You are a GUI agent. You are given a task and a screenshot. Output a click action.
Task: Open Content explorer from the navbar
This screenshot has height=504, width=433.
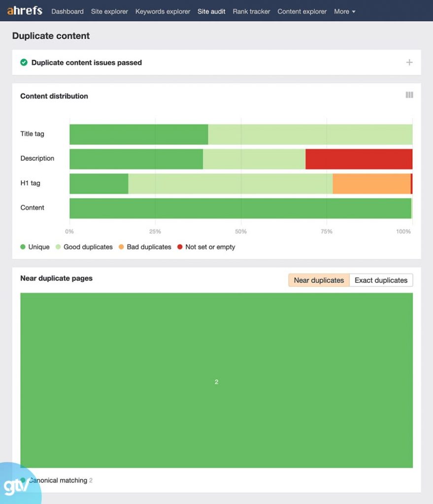coord(301,11)
